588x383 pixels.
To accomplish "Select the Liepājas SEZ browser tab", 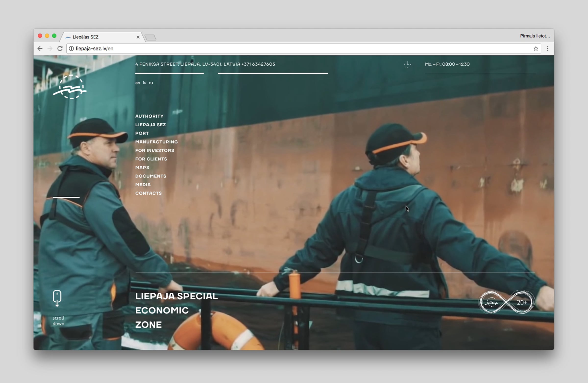I will tap(102, 37).
